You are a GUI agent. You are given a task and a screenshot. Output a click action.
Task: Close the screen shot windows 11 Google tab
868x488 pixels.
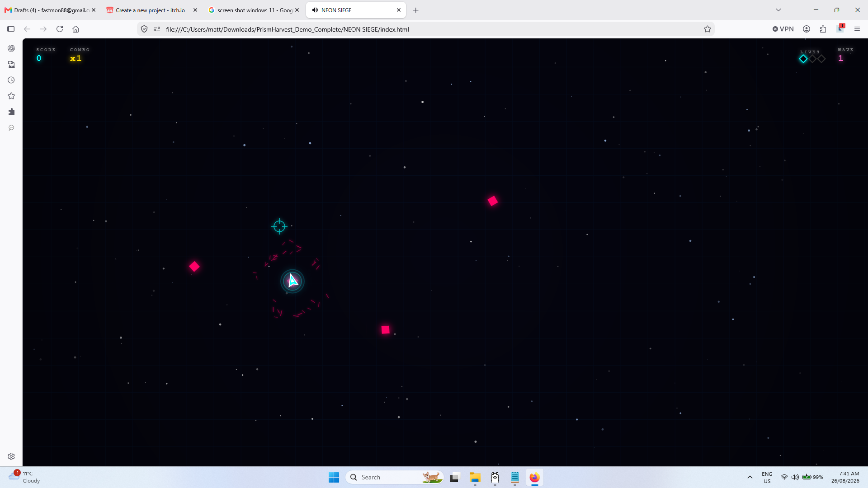coord(297,10)
